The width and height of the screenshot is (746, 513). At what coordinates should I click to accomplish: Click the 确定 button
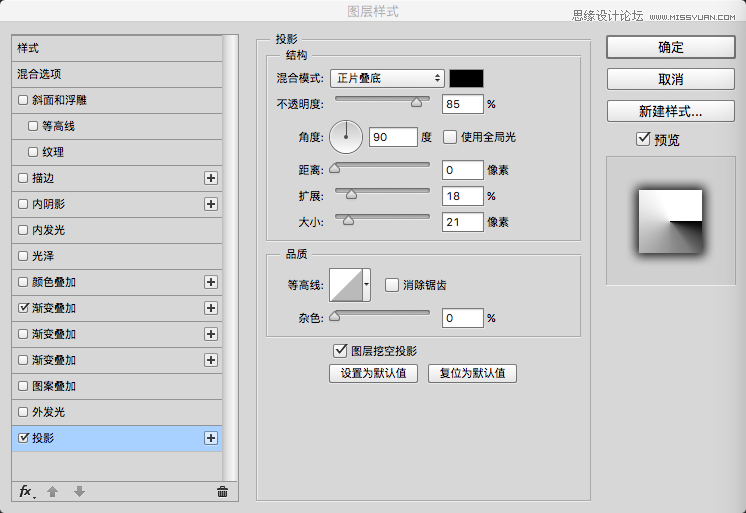[x=671, y=47]
